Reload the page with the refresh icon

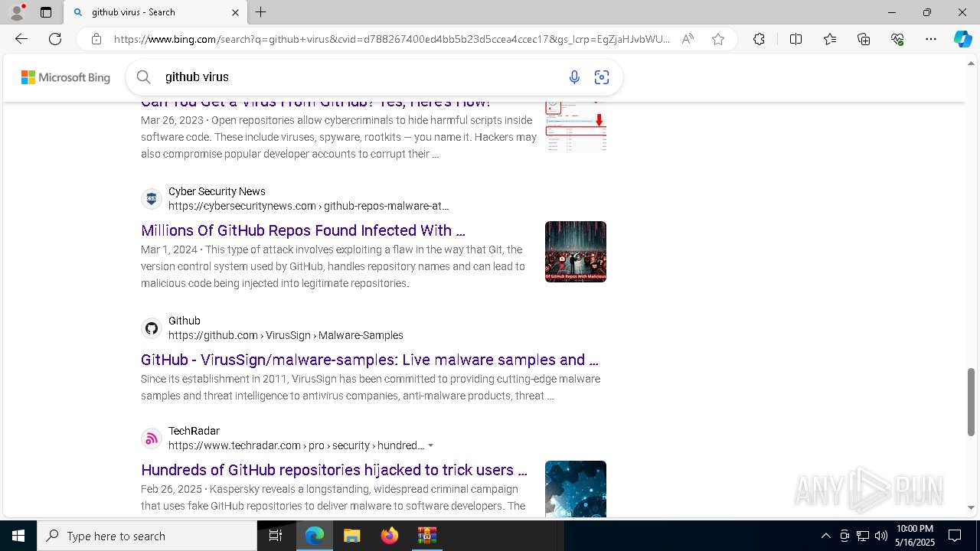pyautogui.click(x=55, y=39)
